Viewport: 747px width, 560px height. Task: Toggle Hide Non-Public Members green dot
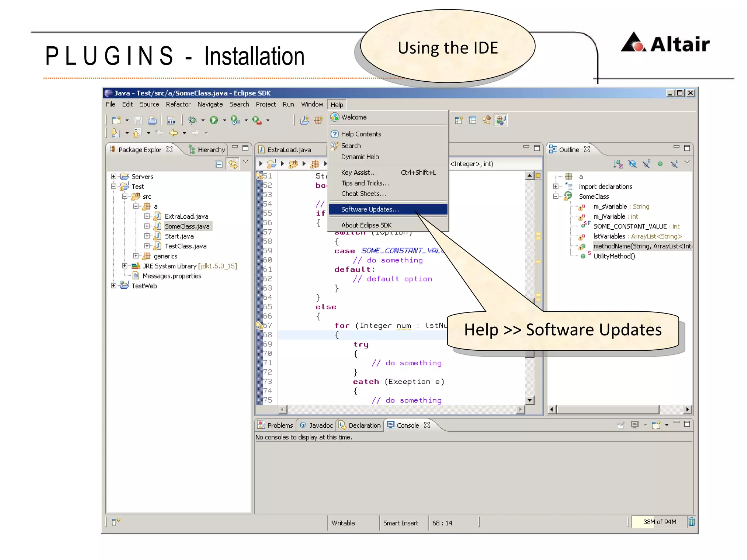click(660, 164)
